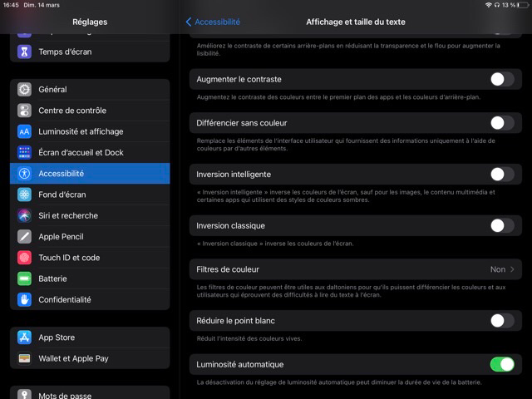Open the App Store icon
The image size is (532, 399).
click(x=24, y=337)
